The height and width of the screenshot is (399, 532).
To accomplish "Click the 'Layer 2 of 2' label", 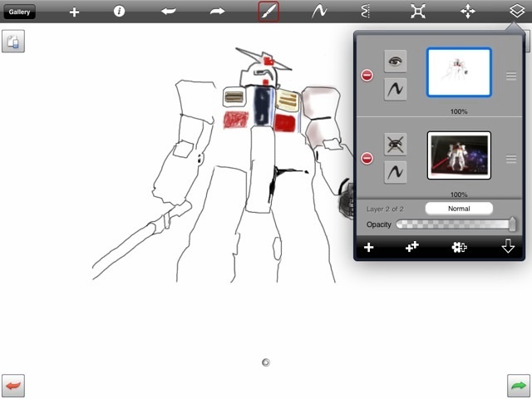I will click(x=385, y=209).
